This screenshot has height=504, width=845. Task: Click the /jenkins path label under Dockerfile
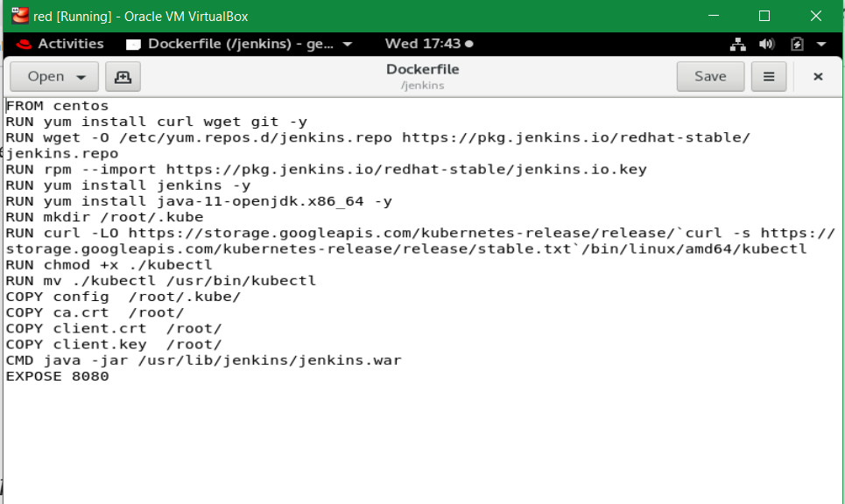pyautogui.click(x=422, y=84)
